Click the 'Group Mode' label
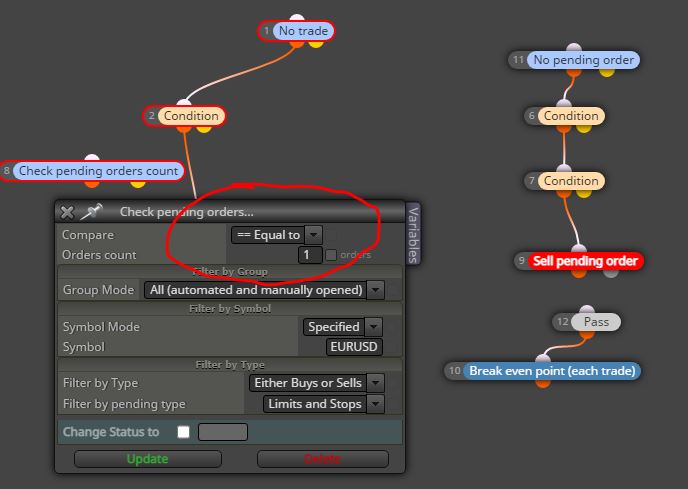The image size is (688, 489). tap(98, 290)
